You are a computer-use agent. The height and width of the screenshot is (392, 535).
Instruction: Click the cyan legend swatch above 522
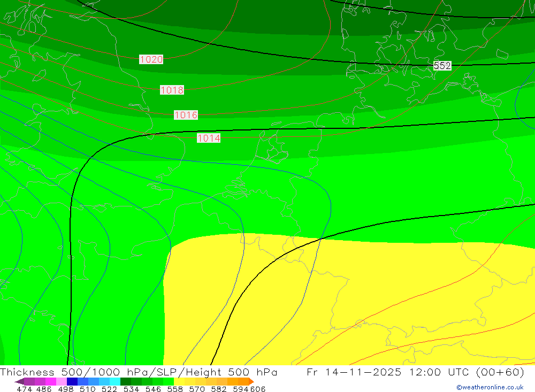pyautogui.click(x=115, y=381)
